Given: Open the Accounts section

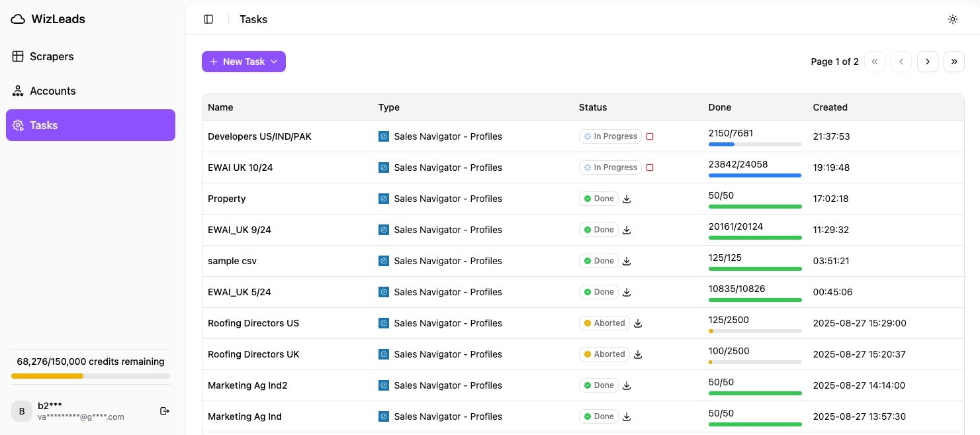Looking at the screenshot, I should [x=52, y=91].
